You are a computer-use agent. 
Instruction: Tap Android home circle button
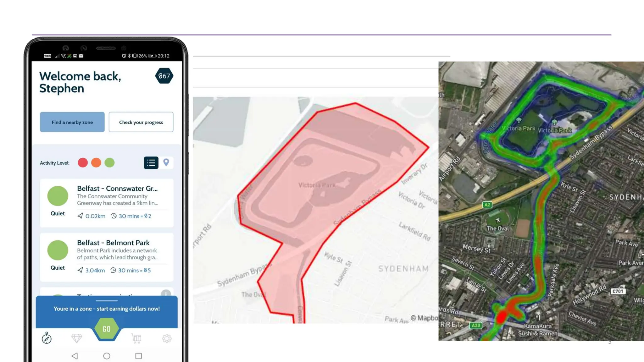pyautogui.click(x=107, y=356)
